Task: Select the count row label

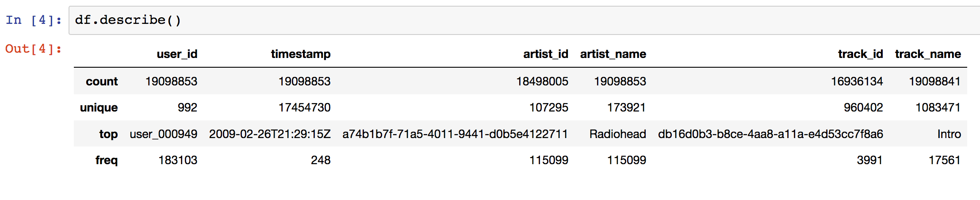Action: click(x=102, y=81)
